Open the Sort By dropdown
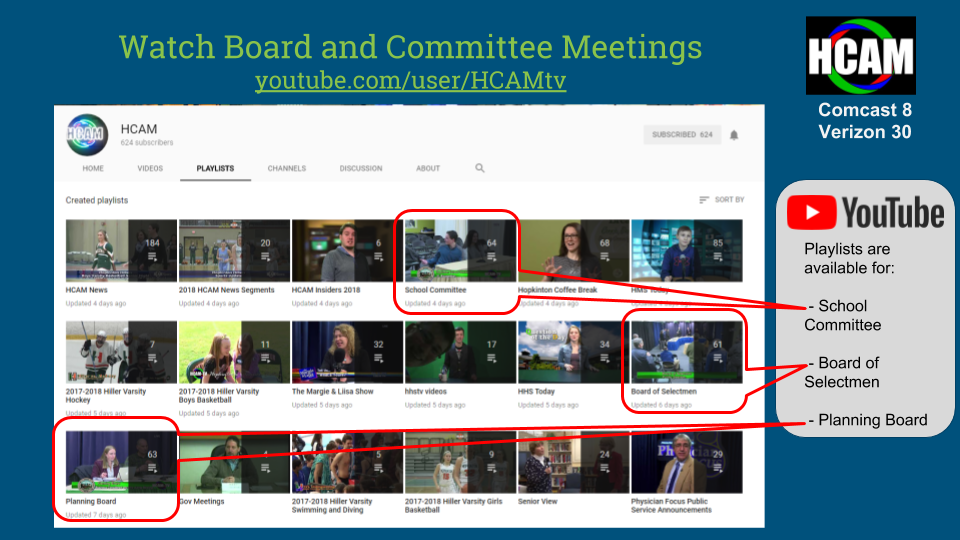This screenshot has height=540, width=960. (x=722, y=200)
